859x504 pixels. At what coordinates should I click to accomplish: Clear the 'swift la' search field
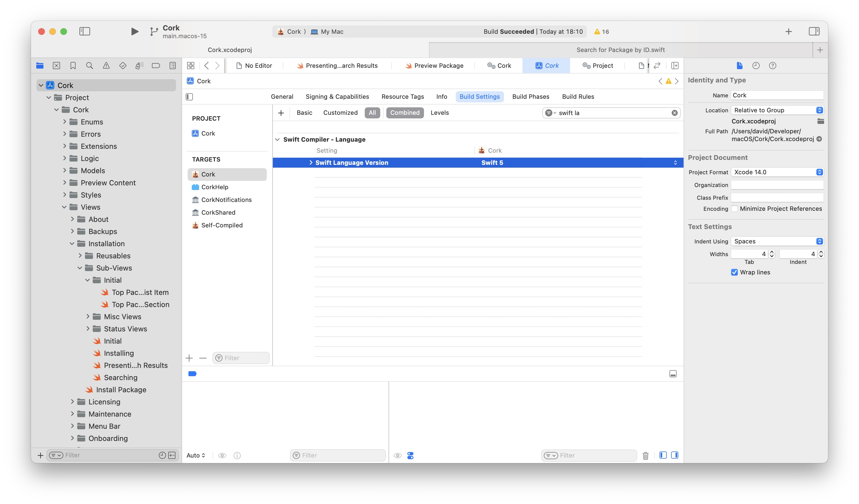tap(674, 113)
